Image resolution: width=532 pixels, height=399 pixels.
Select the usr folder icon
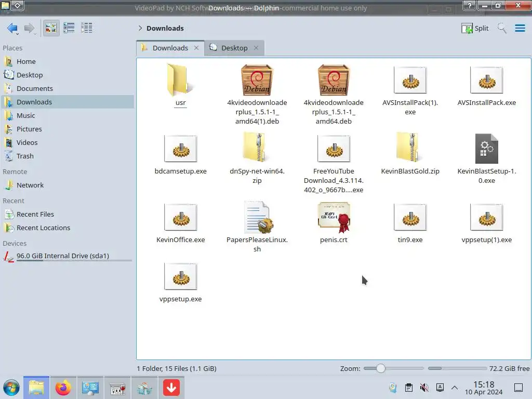(180, 80)
